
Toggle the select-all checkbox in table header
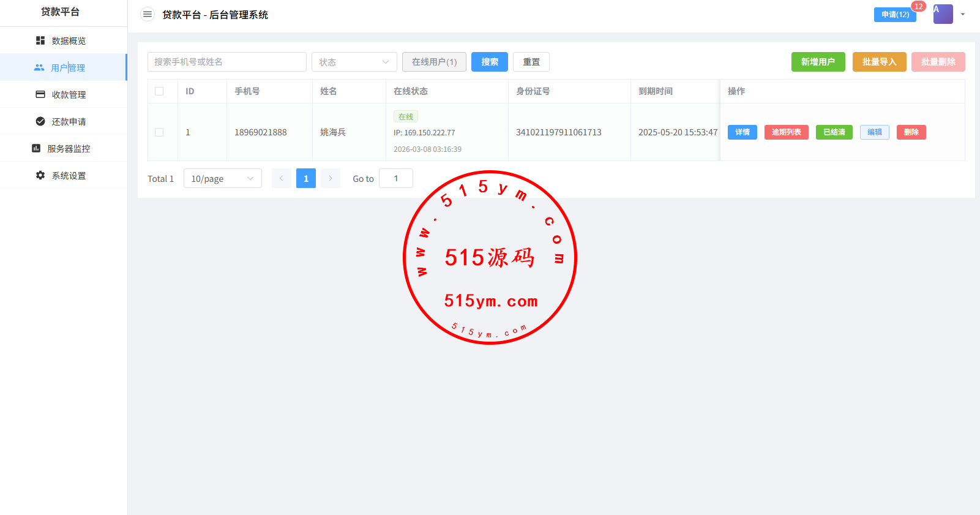159,91
